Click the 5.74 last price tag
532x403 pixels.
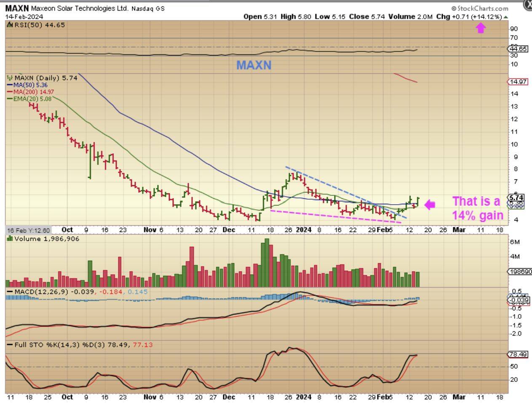[516, 197]
